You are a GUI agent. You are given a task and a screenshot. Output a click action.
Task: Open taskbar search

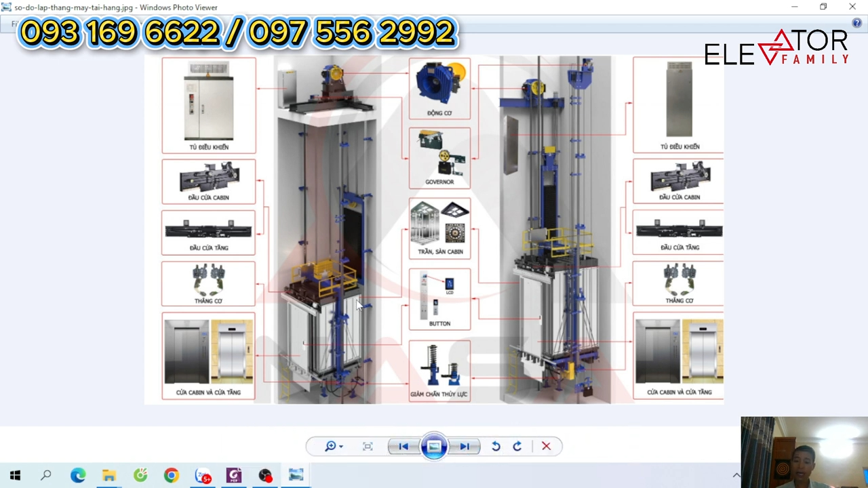click(x=46, y=476)
